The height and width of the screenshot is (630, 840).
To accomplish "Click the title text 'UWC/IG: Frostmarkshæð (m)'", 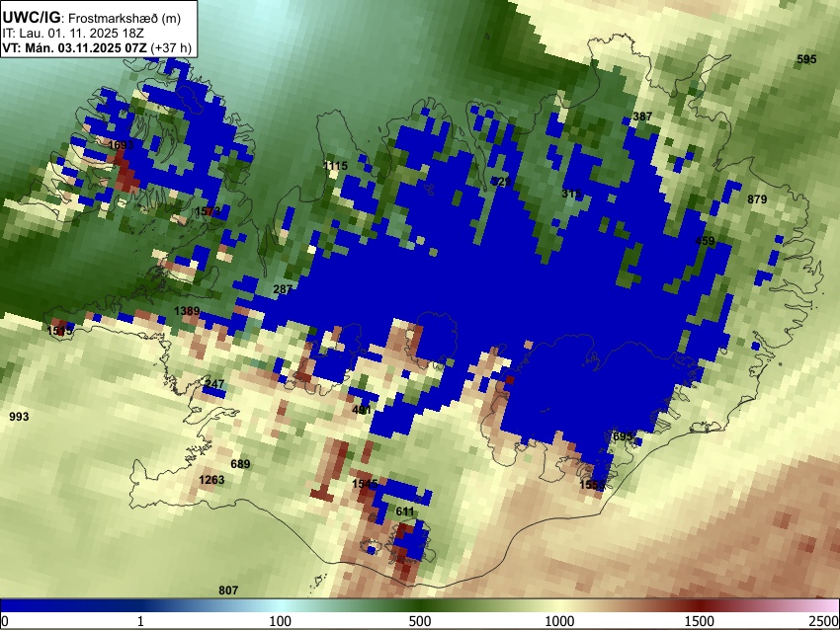I will 92,18.
